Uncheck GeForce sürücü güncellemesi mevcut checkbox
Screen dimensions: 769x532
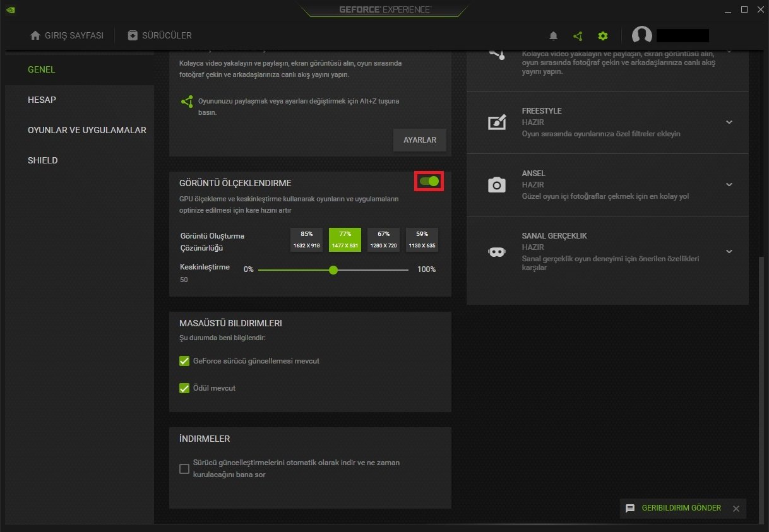point(184,361)
